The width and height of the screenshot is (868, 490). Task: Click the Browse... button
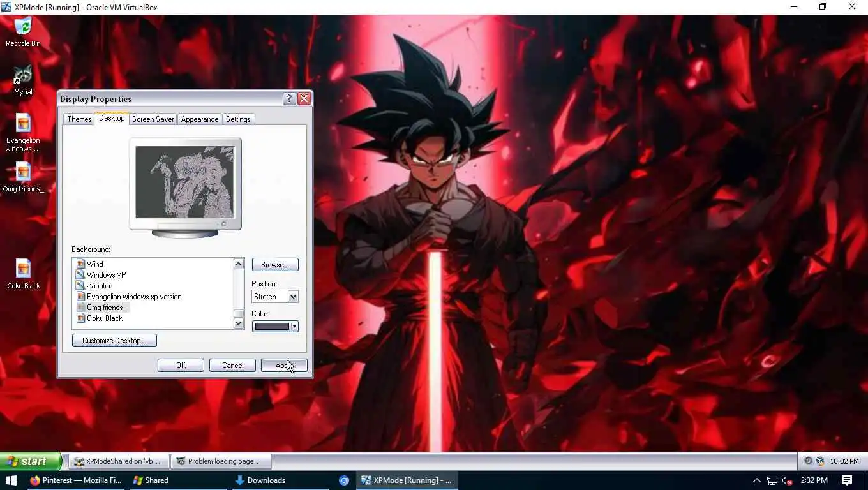[x=275, y=265]
